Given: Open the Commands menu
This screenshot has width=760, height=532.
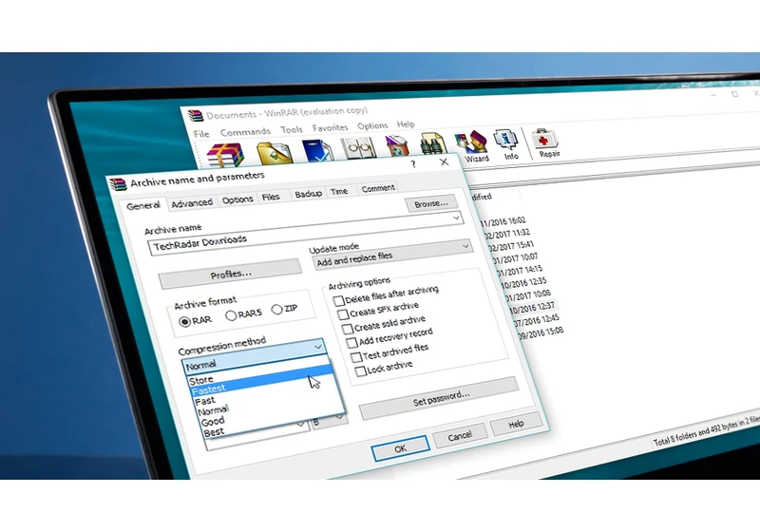Looking at the screenshot, I should 245,132.
